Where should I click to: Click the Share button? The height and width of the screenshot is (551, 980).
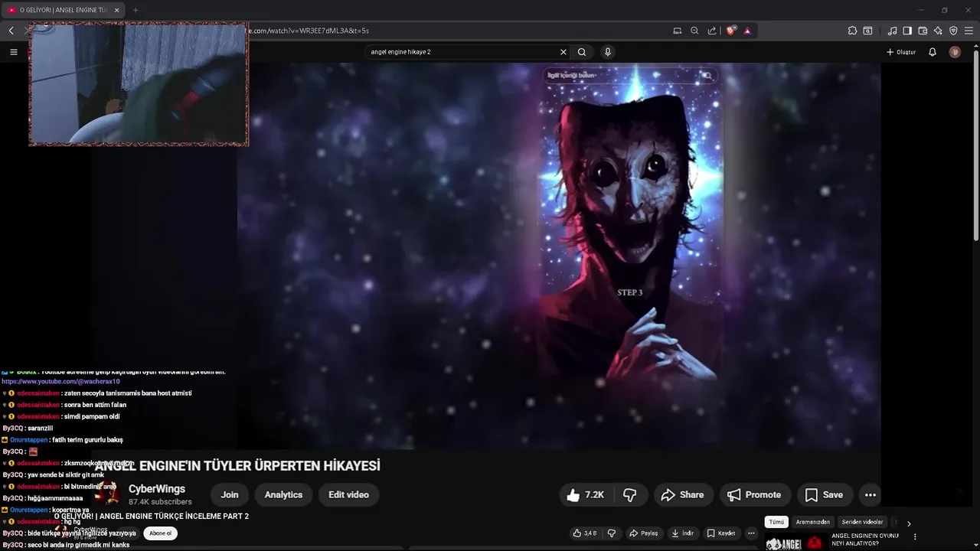[x=683, y=495]
